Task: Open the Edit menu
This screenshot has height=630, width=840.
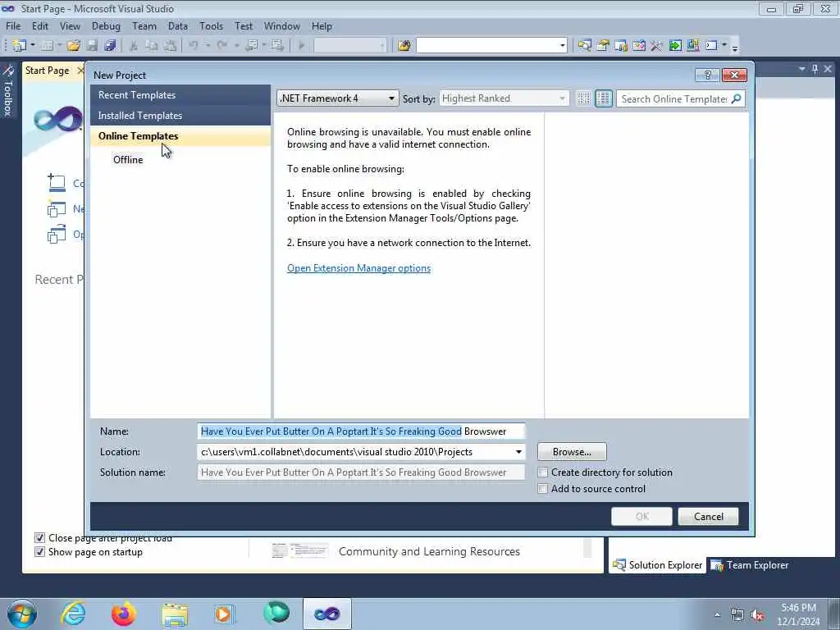Action: tap(40, 25)
